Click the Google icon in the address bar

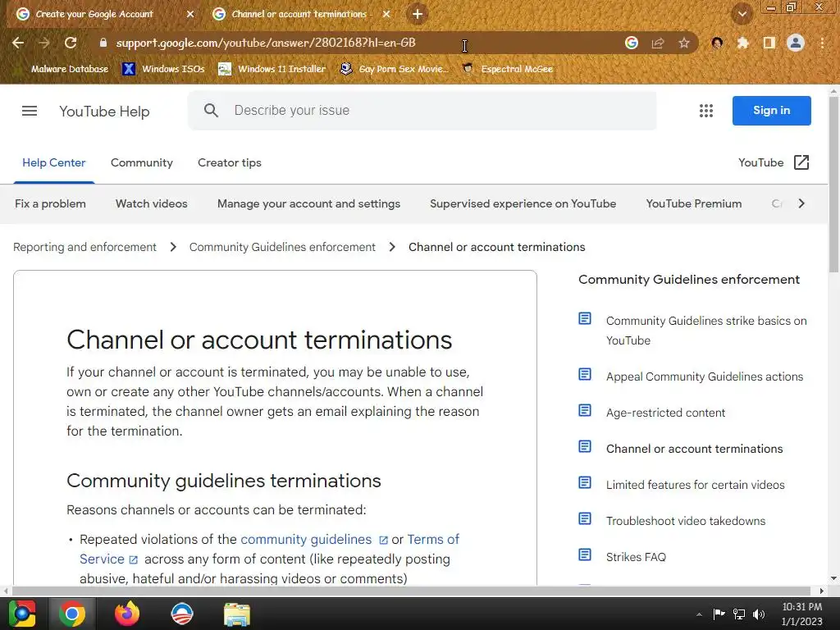tap(632, 43)
